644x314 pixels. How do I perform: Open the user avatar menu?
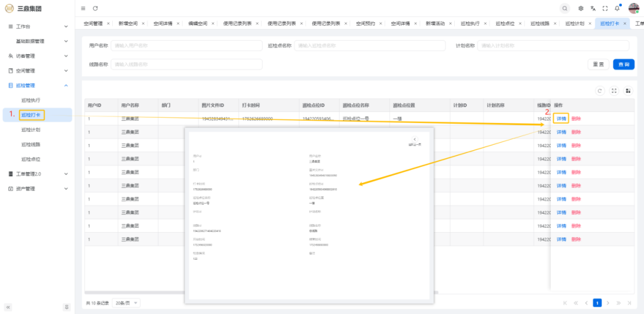634,8
